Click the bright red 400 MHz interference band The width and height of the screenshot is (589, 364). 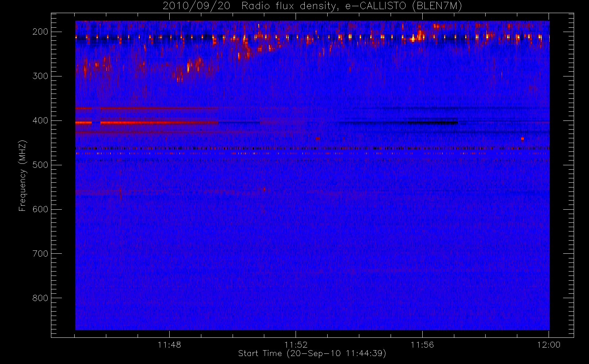click(147, 123)
